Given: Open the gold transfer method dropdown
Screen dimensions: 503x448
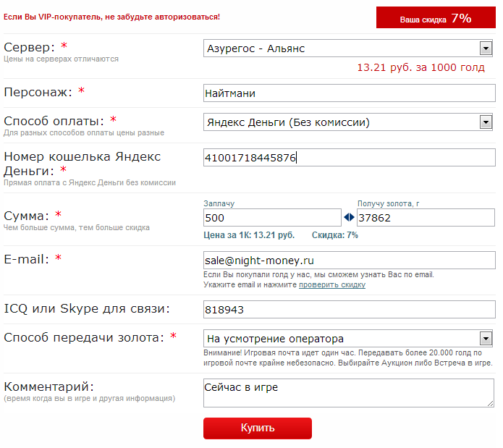Looking at the screenshot, I should [347, 338].
